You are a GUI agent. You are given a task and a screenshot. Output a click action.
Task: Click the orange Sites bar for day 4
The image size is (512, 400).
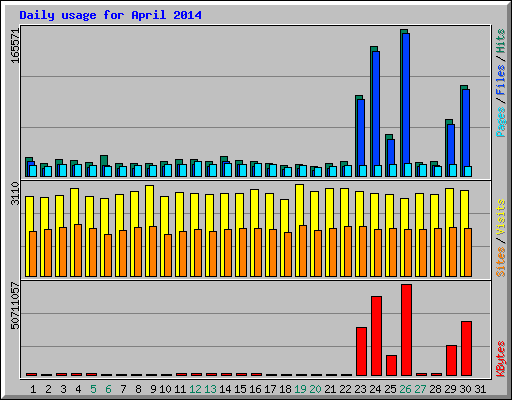78,250
